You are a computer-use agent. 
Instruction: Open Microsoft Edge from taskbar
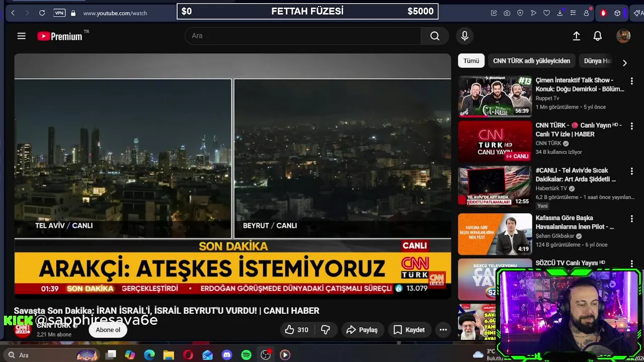click(149, 355)
